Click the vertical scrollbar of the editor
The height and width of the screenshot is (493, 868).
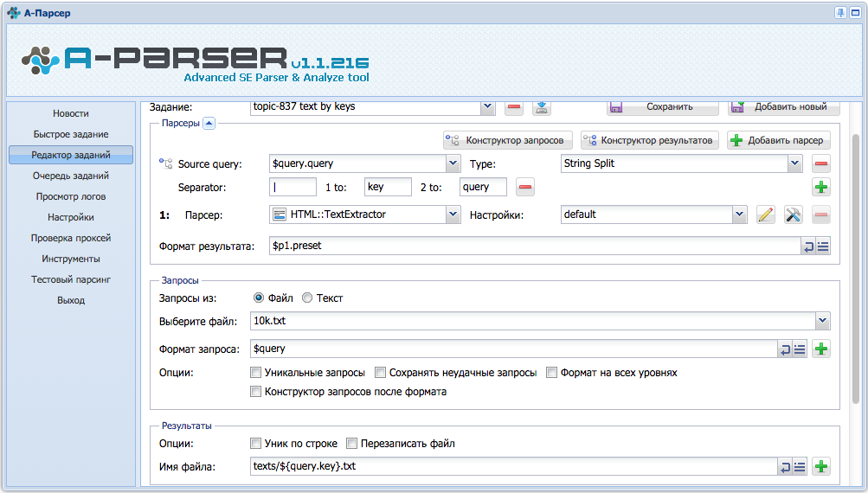(x=856, y=268)
